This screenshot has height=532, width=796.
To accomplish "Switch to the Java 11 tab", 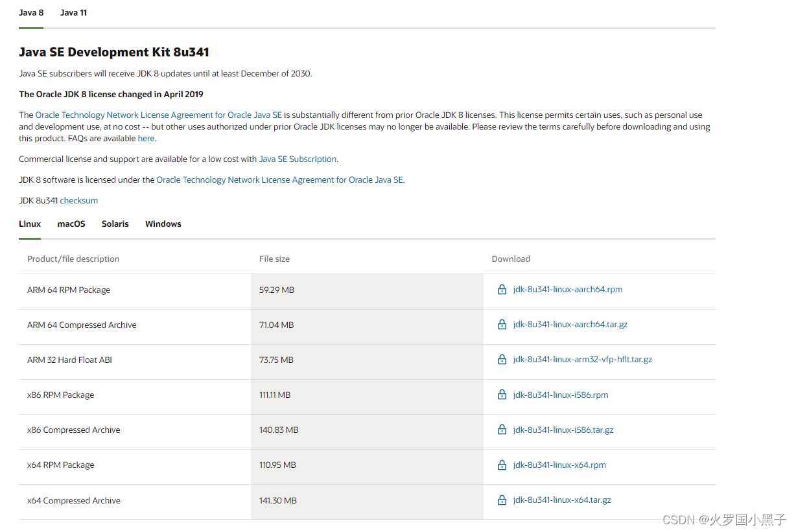I will pos(73,13).
